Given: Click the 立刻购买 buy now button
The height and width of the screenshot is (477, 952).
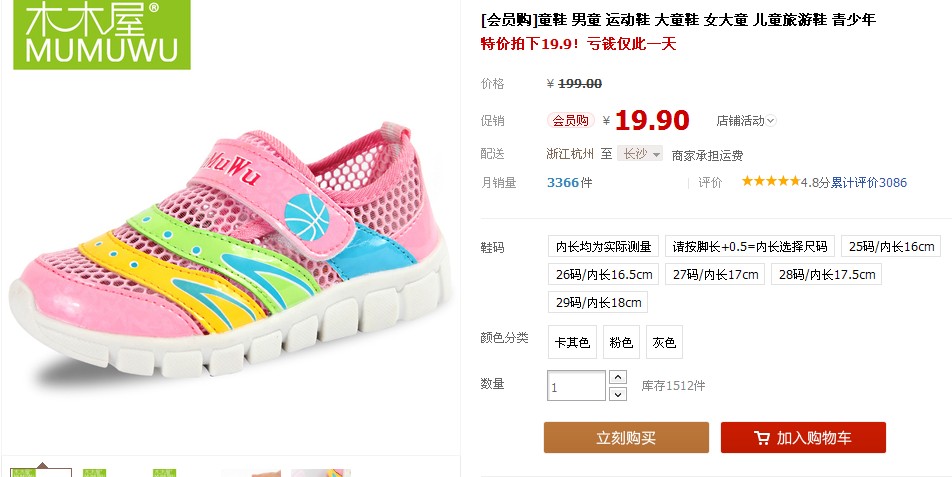Looking at the screenshot, I should tap(626, 438).
